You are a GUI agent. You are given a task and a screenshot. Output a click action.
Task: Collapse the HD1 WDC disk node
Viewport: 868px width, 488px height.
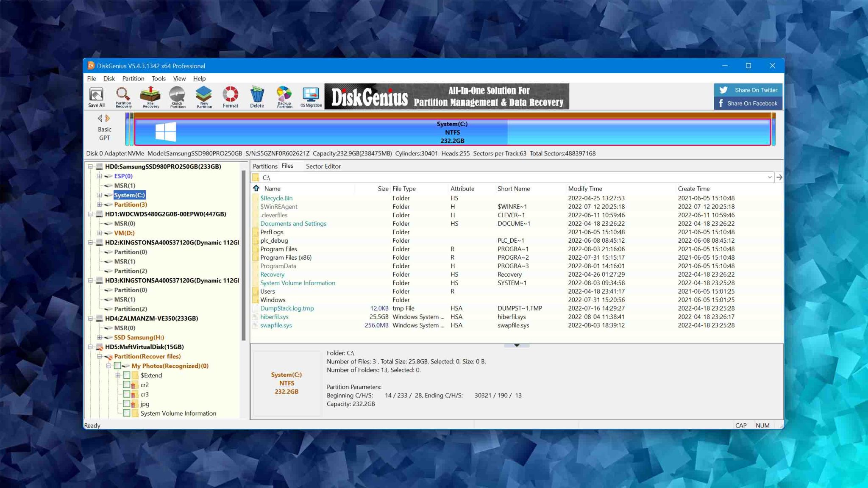[90, 214]
